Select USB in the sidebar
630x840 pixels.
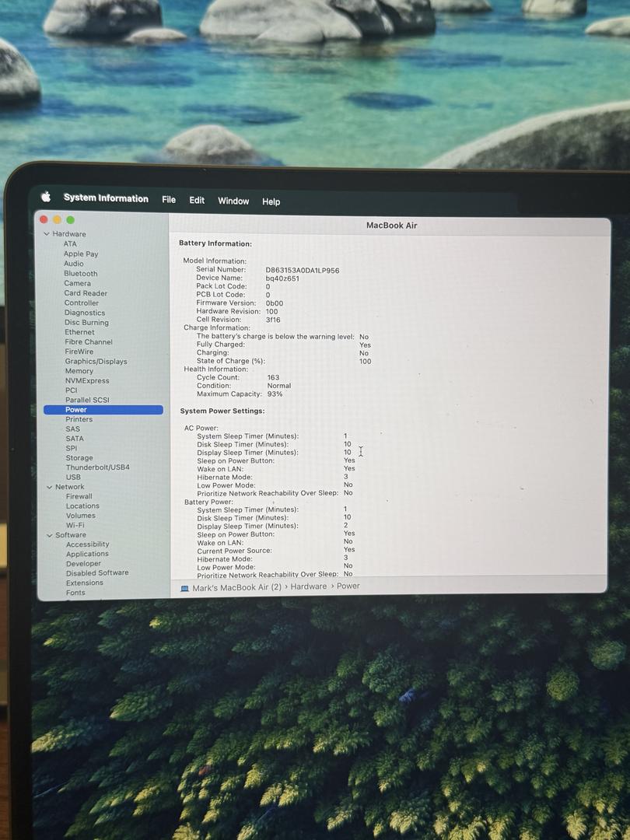point(73,478)
